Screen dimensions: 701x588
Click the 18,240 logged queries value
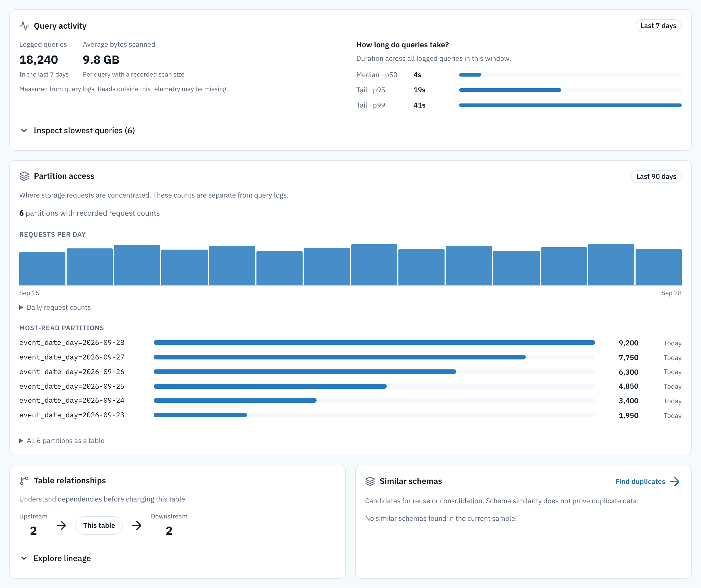39,60
